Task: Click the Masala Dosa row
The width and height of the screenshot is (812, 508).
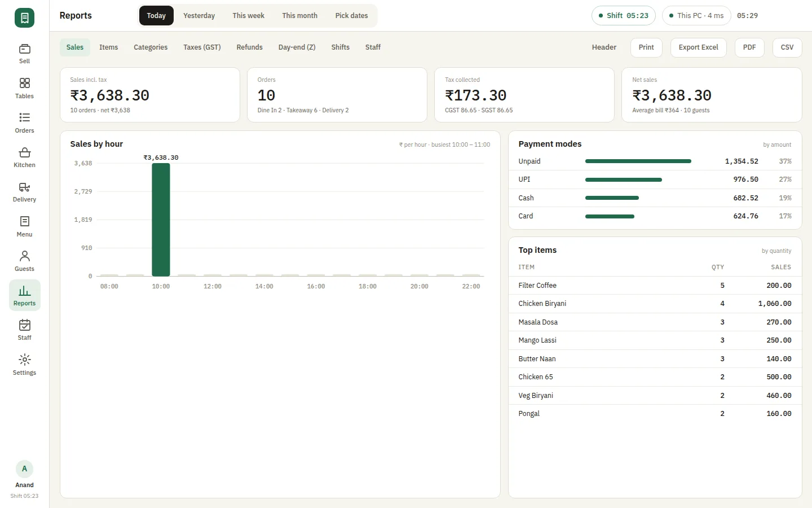Action: click(x=655, y=322)
